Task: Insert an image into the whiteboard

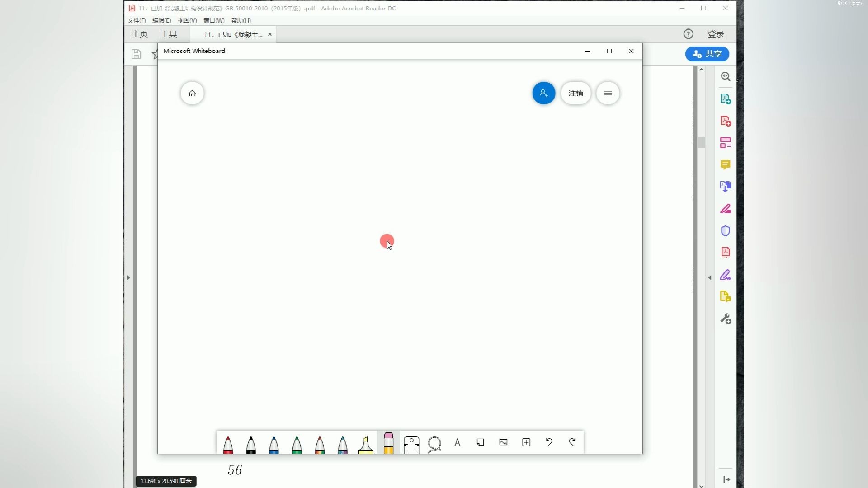Action: [503, 442]
